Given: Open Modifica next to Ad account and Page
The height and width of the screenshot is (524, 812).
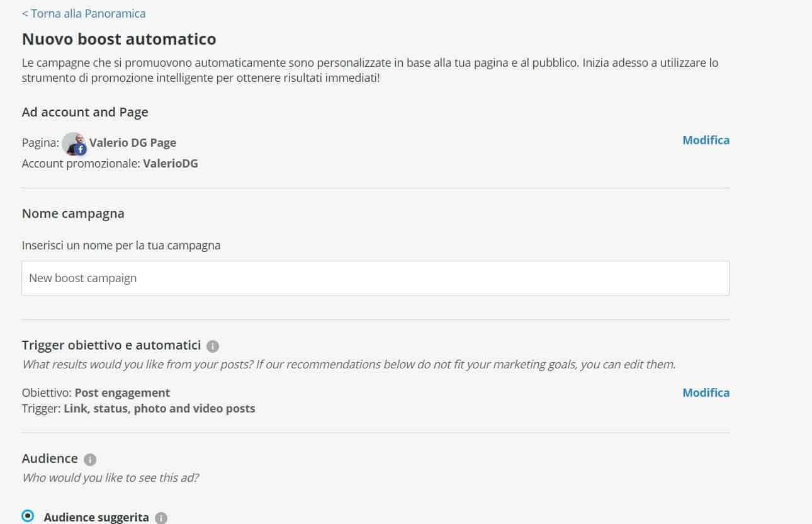Looking at the screenshot, I should pyautogui.click(x=706, y=140).
